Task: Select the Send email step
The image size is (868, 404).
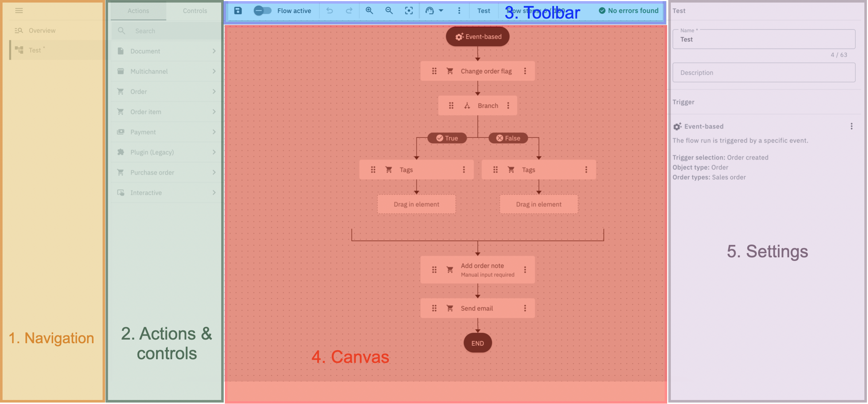Action: (477, 308)
